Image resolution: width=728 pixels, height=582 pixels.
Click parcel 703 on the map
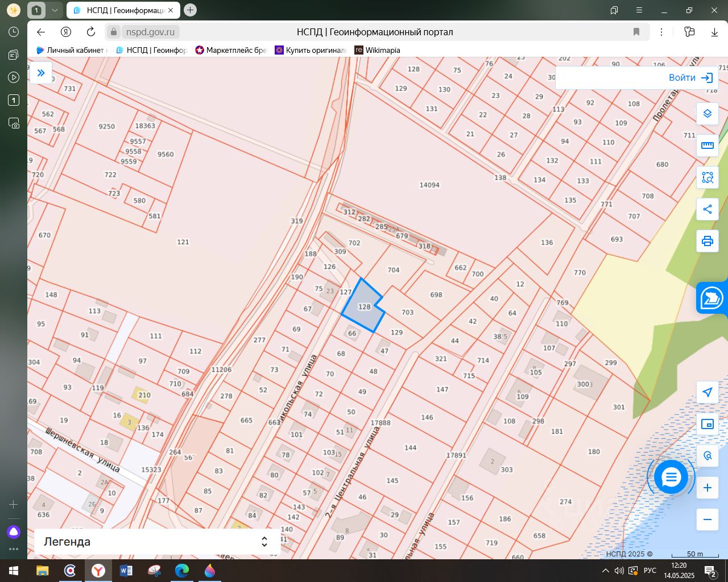coord(407,312)
